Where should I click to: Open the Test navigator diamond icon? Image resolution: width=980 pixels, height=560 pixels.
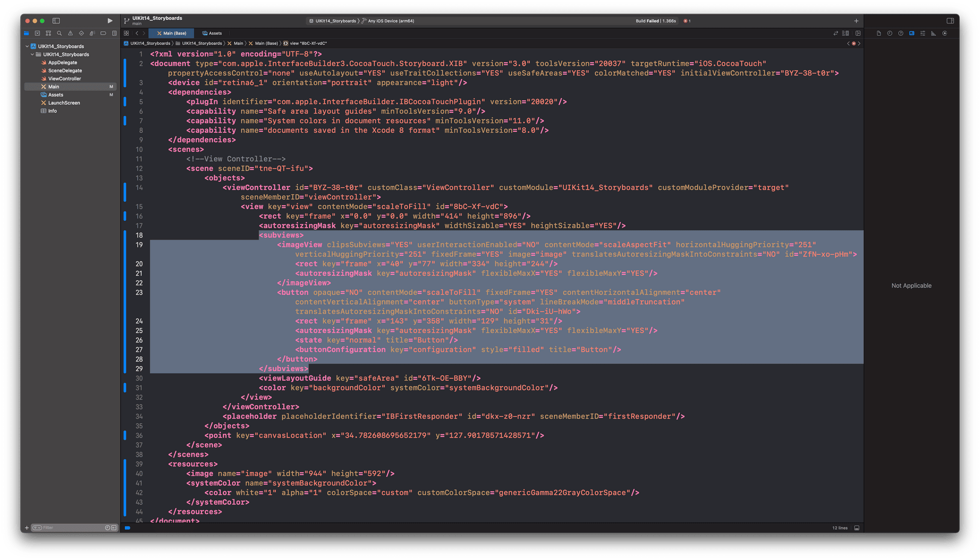(x=81, y=33)
